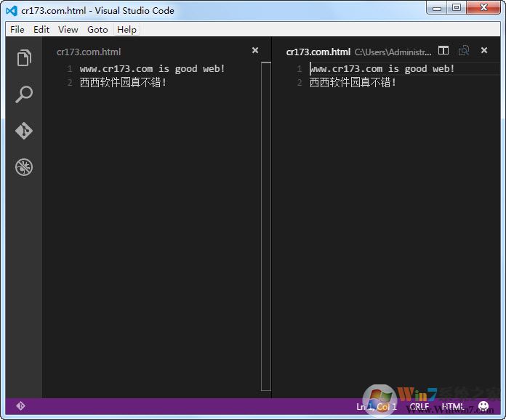
Task: Click line number 1 in left editor gutter
Action: (x=69, y=69)
